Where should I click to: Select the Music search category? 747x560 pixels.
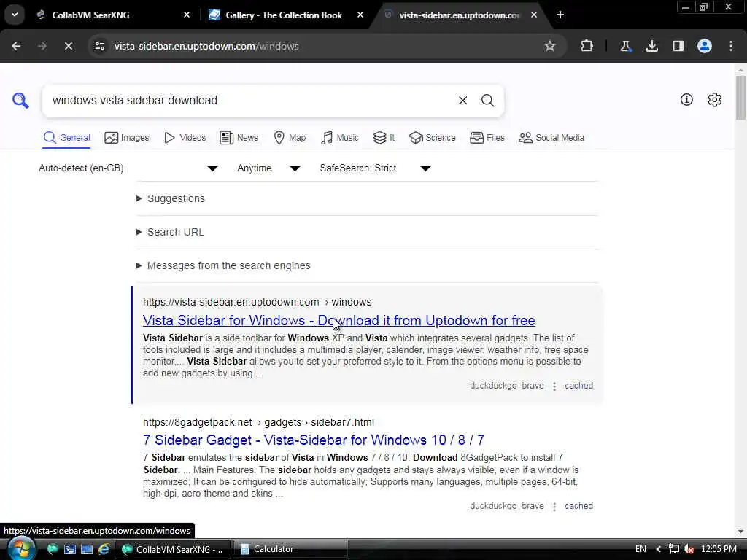pos(340,138)
